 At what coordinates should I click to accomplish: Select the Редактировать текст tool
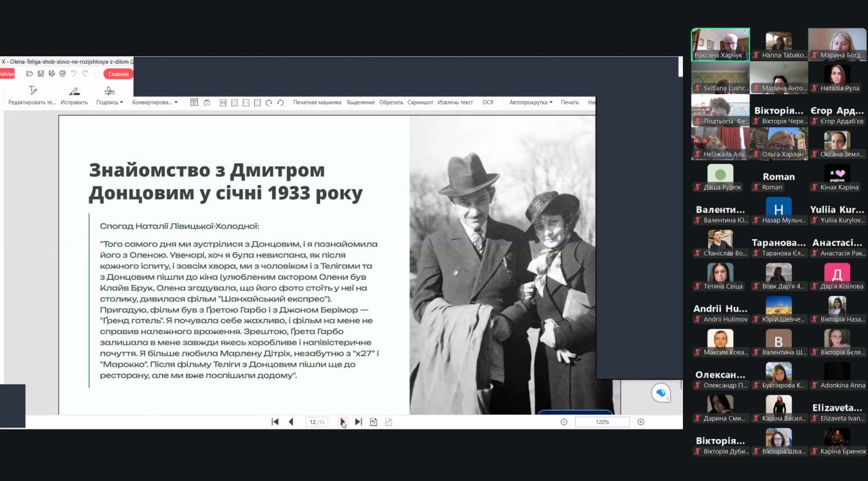point(32,96)
